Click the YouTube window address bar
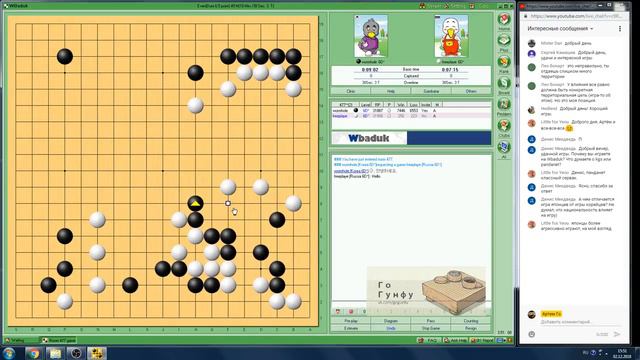640x360 pixels. tap(576, 16)
